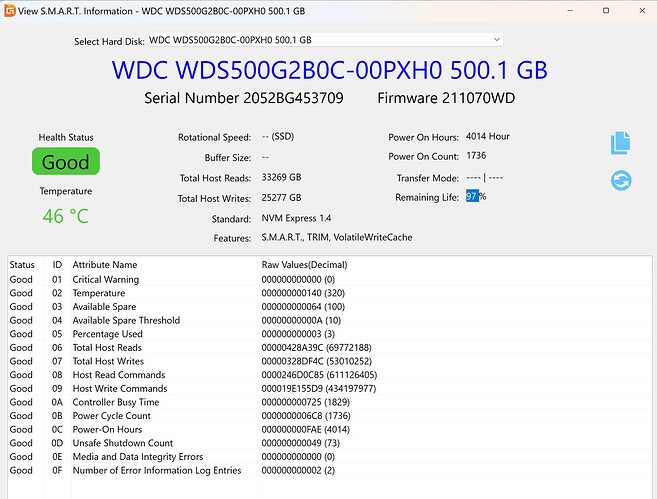Viewport: 657px width, 499px height.
Task: Close the S.M.A.R.T. Information window
Action: tap(642, 10)
